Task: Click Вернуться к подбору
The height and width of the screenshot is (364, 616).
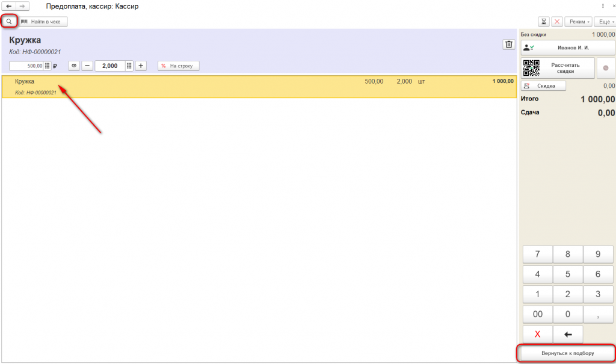Action: pyautogui.click(x=567, y=353)
